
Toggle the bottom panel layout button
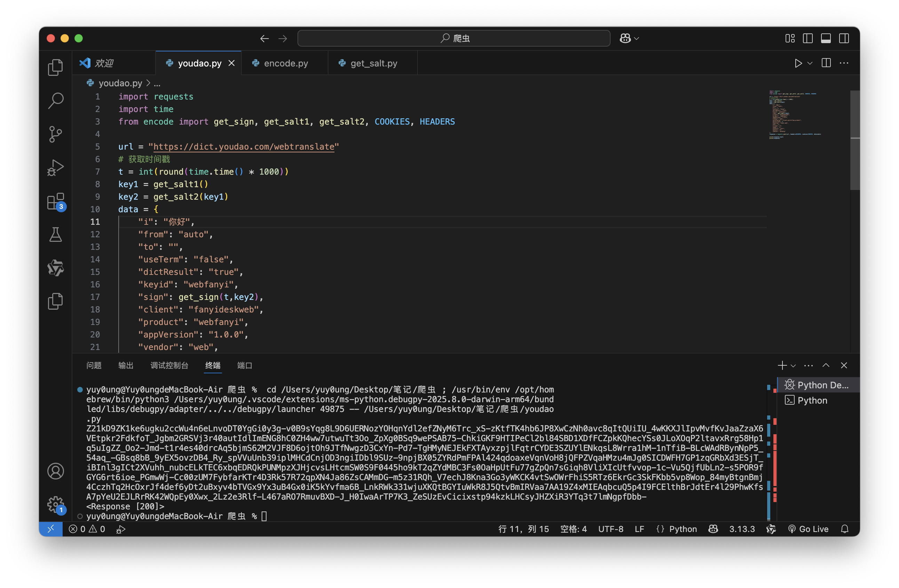click(826, 38)
